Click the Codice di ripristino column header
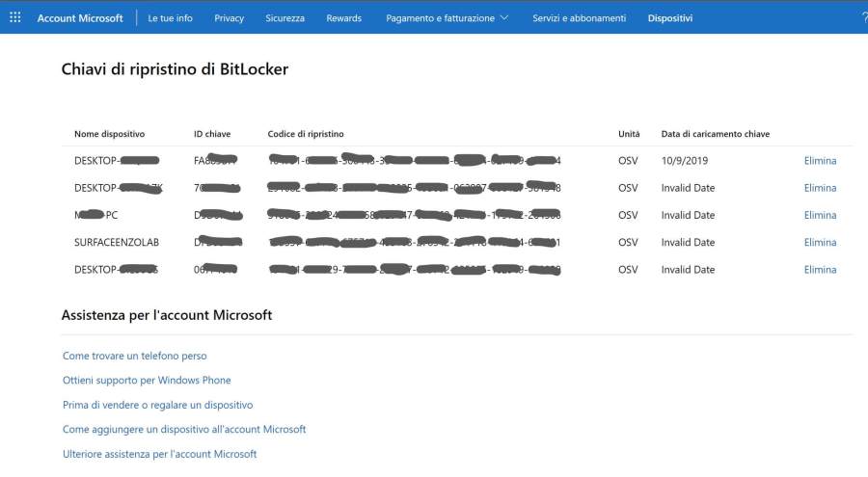 pyautogui.click(x=306, y=134)
